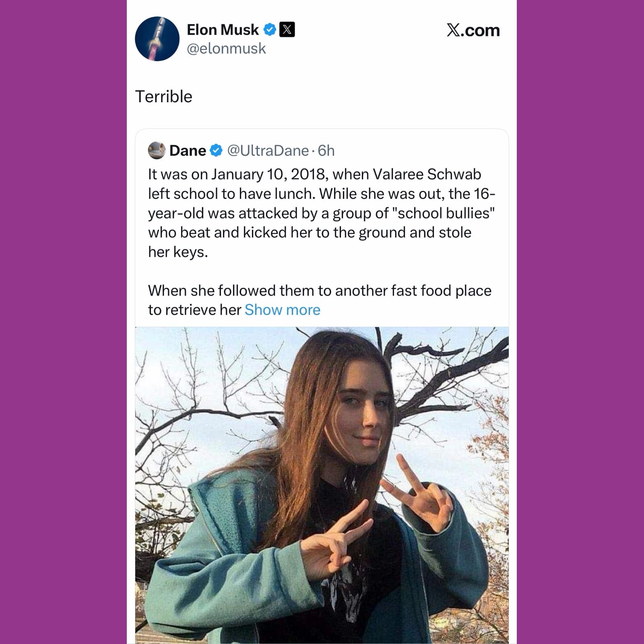
Task: Select the Dane display name
Action: pos(188,150)
